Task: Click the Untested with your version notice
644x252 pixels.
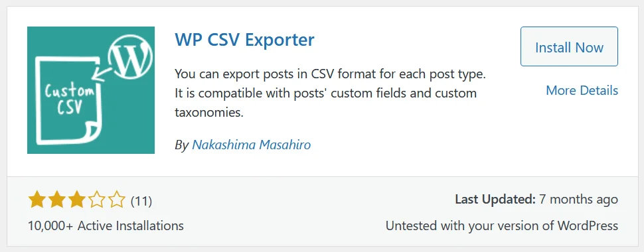Action: click(502, 225)
